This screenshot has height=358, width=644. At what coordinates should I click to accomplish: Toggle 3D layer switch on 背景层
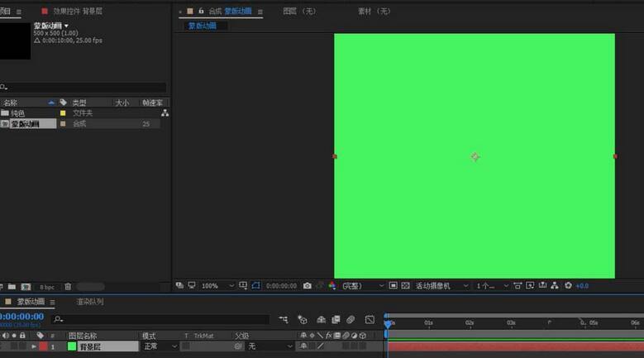point(363,346)
